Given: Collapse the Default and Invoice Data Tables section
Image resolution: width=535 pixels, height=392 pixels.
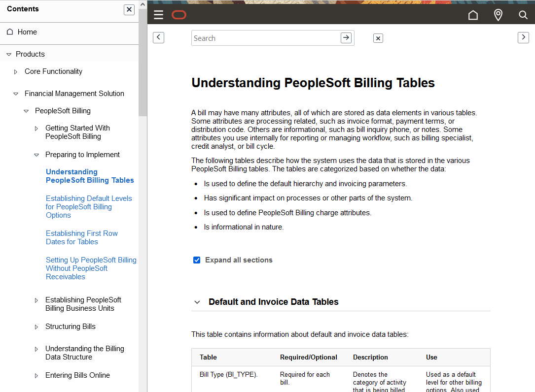Looking at the screenshot, I should tap(197, 302).
